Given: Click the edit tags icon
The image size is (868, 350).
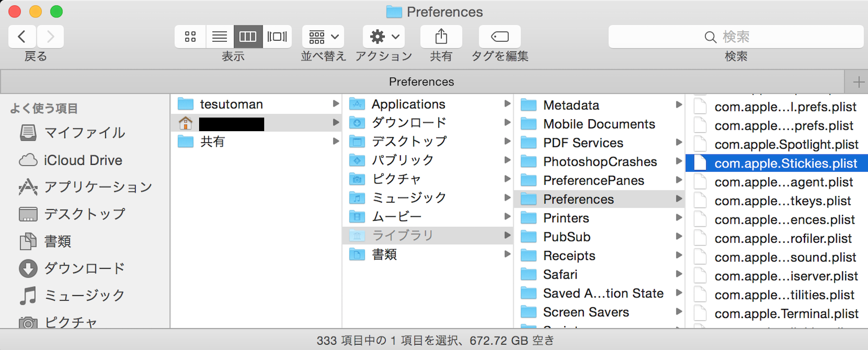Looking at the screenshot, I should pyautogui.click(x=500, y=37).
